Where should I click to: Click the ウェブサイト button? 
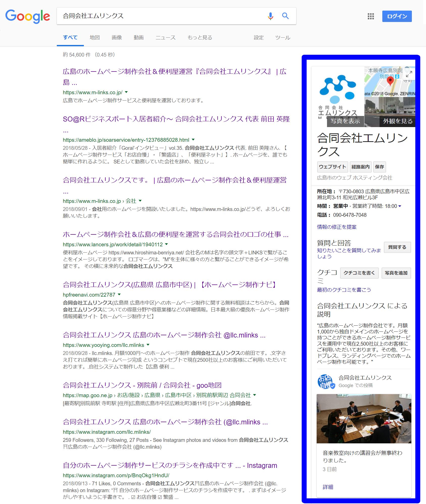(333, 167)
